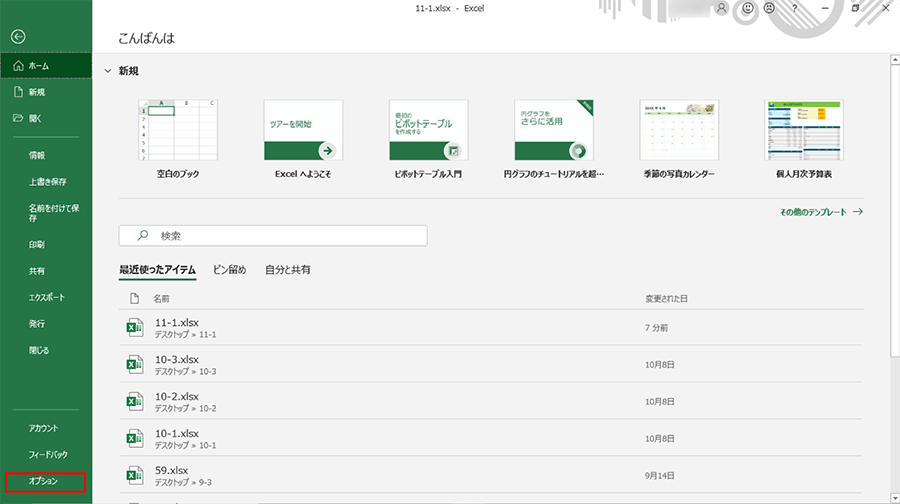Click the 9月14日 modified date
This screenshot has height=504, width=900.
660,475
